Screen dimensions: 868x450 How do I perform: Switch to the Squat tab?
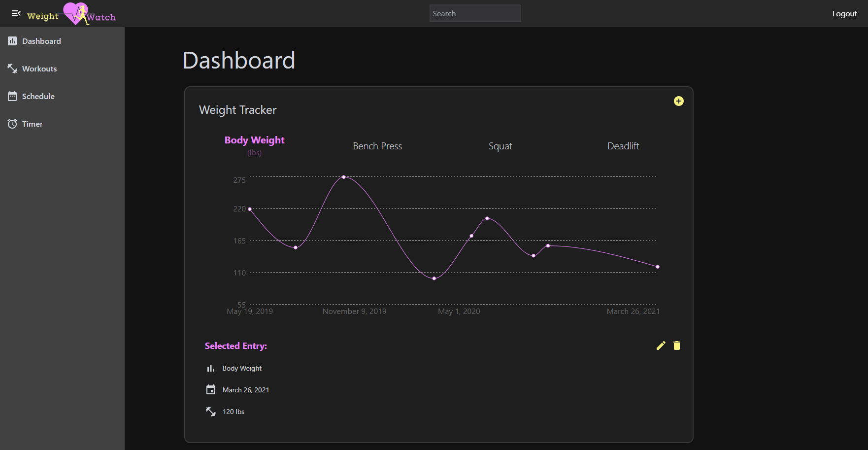500,146
